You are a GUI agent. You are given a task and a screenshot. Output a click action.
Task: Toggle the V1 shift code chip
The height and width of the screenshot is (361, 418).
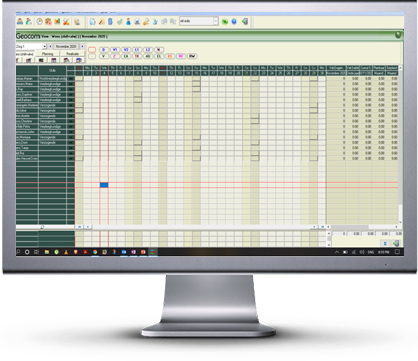(115, 50)
